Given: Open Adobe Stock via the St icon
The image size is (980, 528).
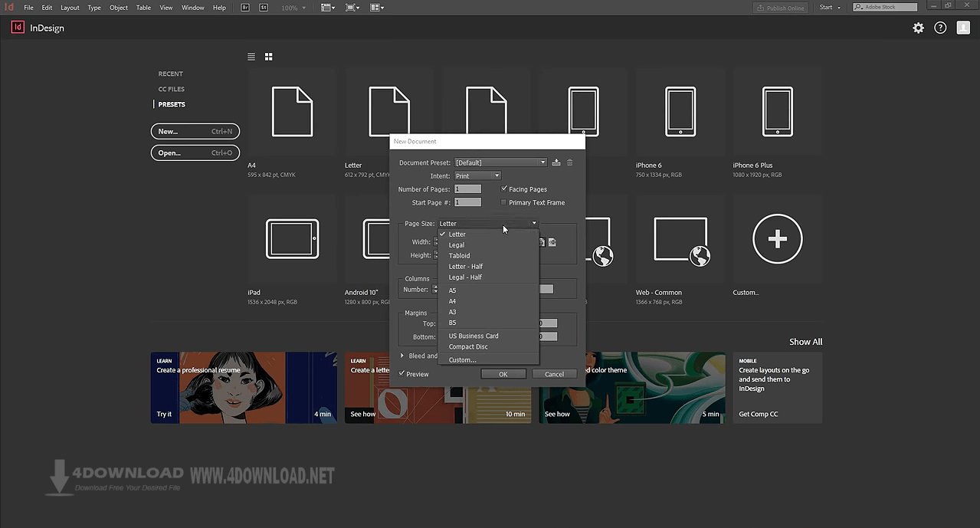Looking at the screenshot, I should click(x=264, y=8).
